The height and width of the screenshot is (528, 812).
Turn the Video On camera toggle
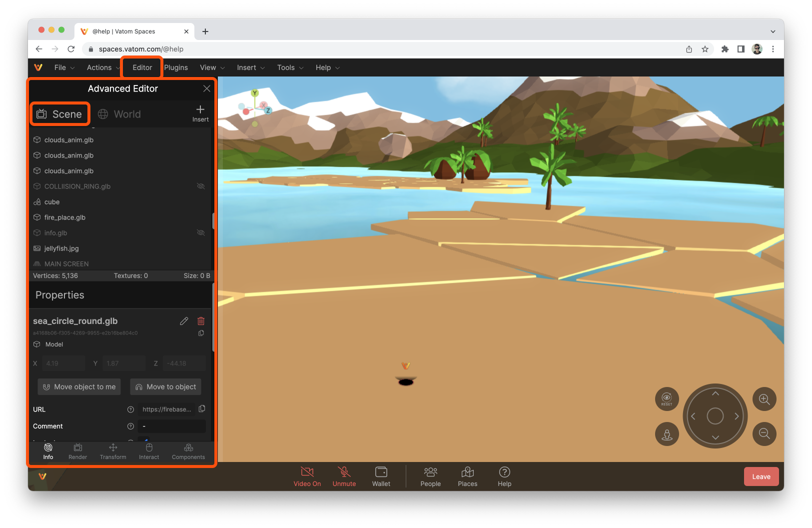tap(307, 476)
